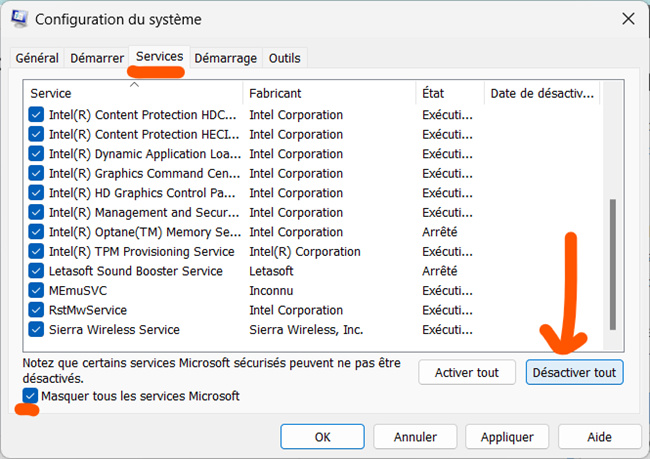
Task: Uncheck Intel(R) Optane(TM) Memory Service checkbox
Action: coord(36,232)
